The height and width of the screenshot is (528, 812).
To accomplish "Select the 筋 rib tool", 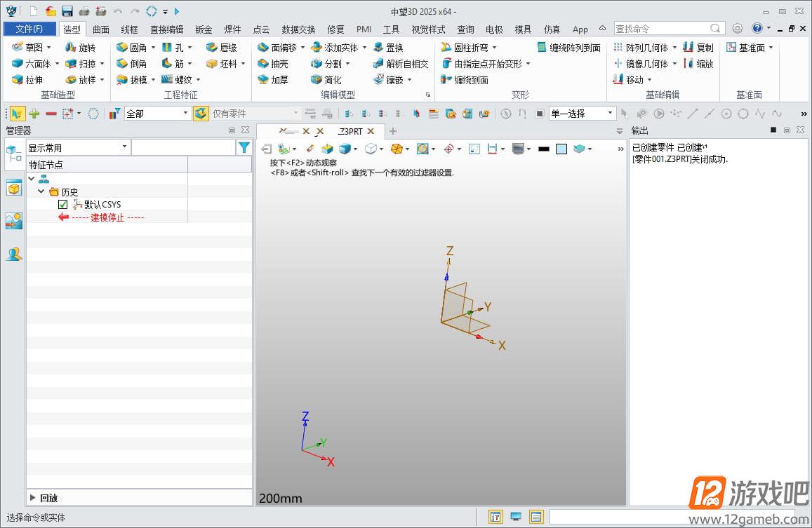I will tap(173, 64).
